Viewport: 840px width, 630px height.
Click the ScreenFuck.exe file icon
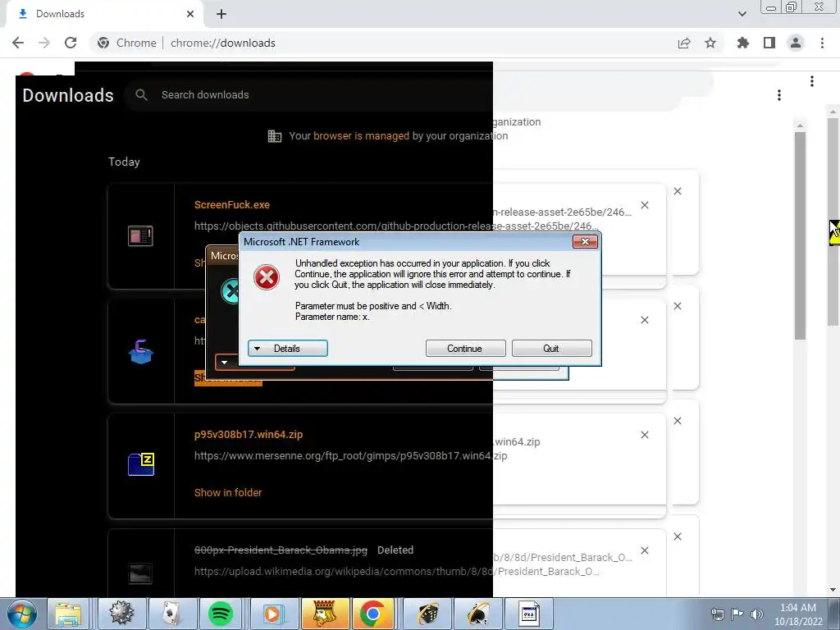tap(140, 236)
